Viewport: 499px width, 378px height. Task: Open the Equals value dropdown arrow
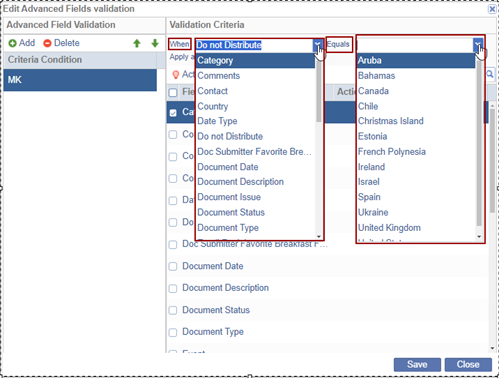[478, 45]
